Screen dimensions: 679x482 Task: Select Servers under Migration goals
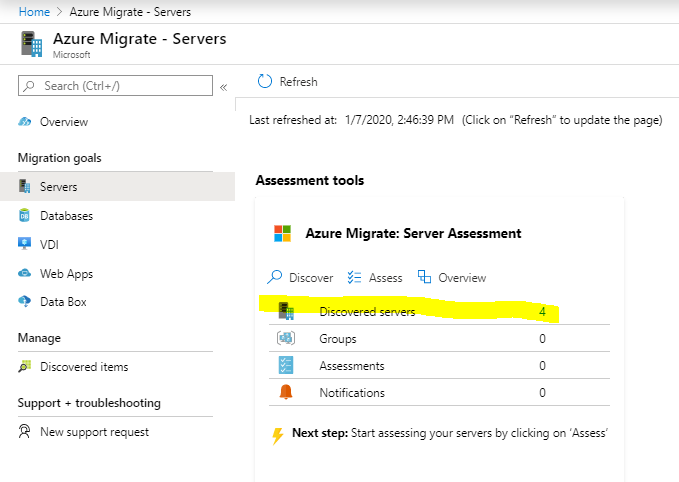click(117, 187)
